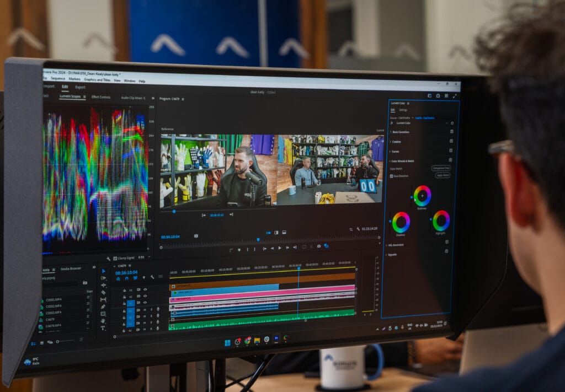Select the Pen tool in the tools panel

point(103,307)
